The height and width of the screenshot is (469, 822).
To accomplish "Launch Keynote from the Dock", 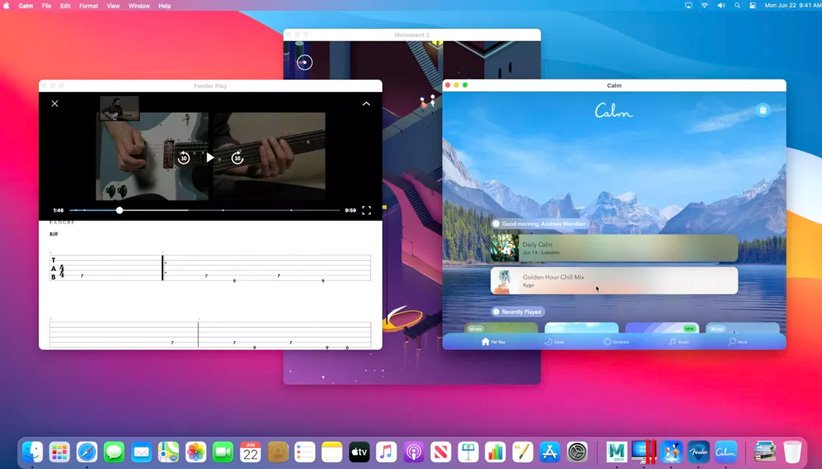I will click(468, 452).
